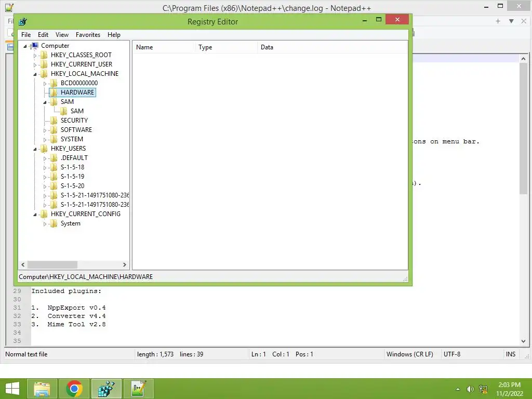The height and width of the screenshot is (399, 532).
Task: Collapse the HKEY_USERS node
Action: (35, 149)
